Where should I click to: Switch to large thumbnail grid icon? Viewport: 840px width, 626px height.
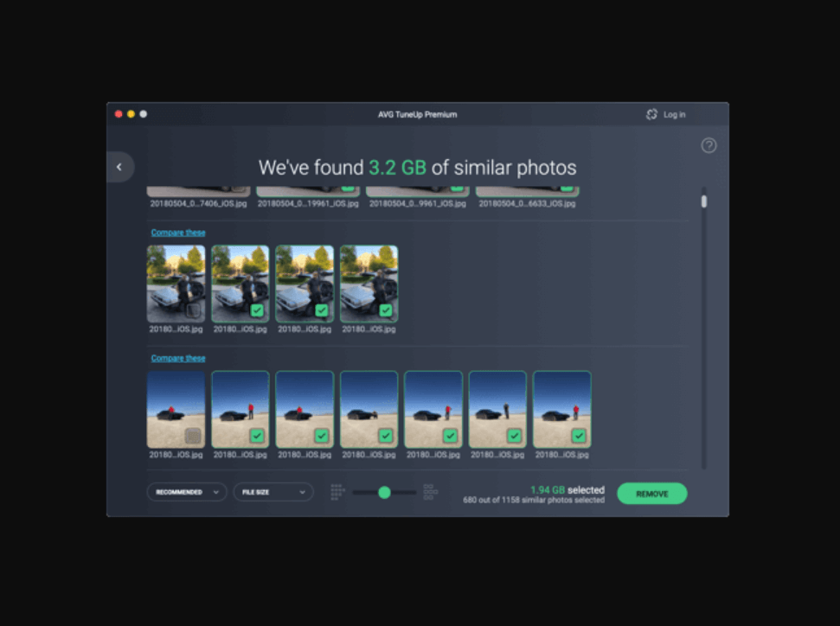429,491
